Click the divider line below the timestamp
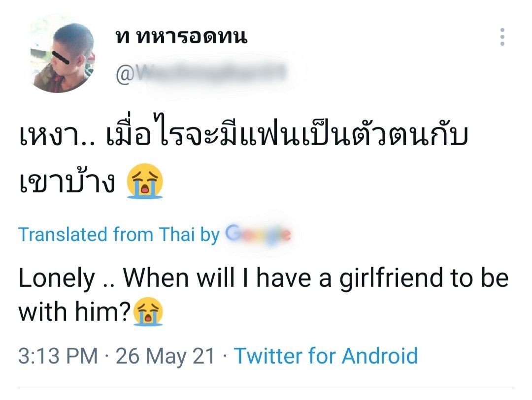 pyautogui.click(x=266, y=388)
